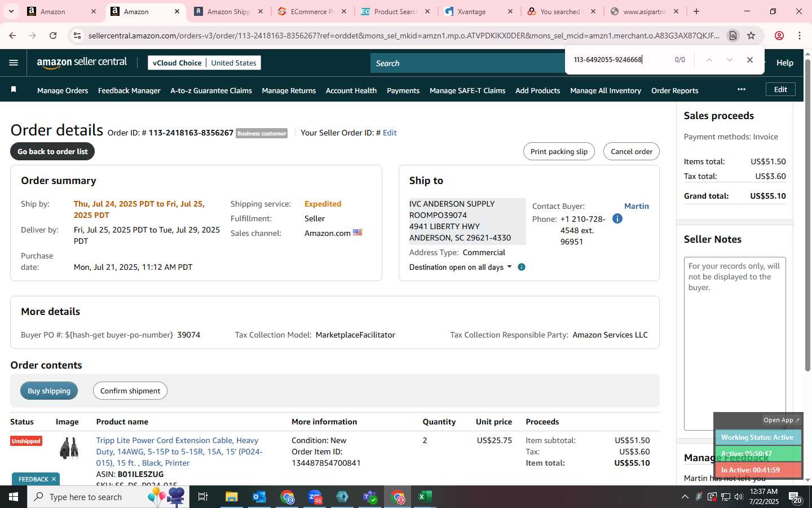The width and height of the screenshot is (812, 508).
Task: Click Print packing slip button
Action: pyautogui.click(x=559, y=151)
